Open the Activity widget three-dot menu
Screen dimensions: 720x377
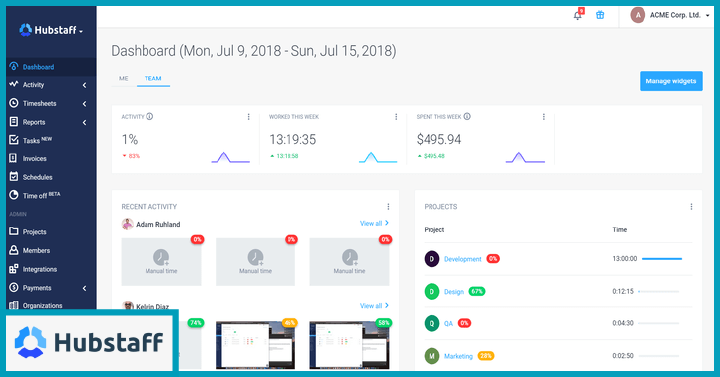[x=248, y=117]
